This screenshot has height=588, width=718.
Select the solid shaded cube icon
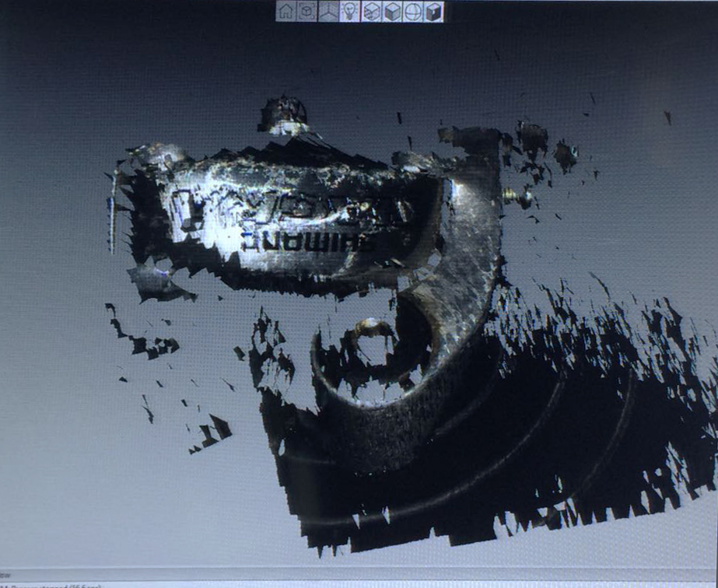pyautogui.click(x=392, y=11)
